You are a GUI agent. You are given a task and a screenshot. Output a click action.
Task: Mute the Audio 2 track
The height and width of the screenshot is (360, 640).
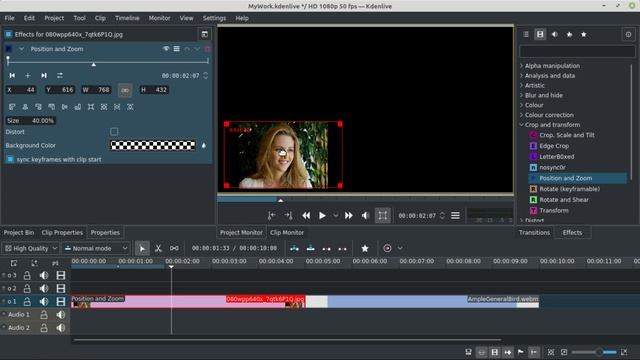tap(61, 328)
